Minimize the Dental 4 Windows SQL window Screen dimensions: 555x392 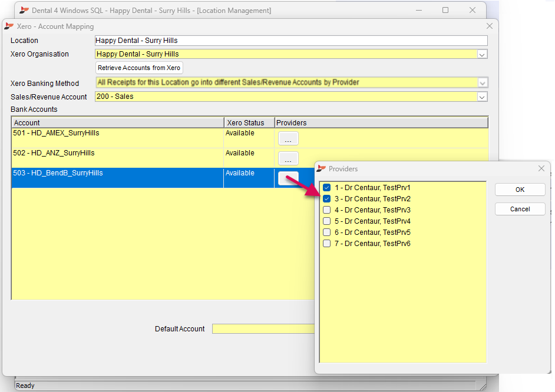click(x=419, y=10)
